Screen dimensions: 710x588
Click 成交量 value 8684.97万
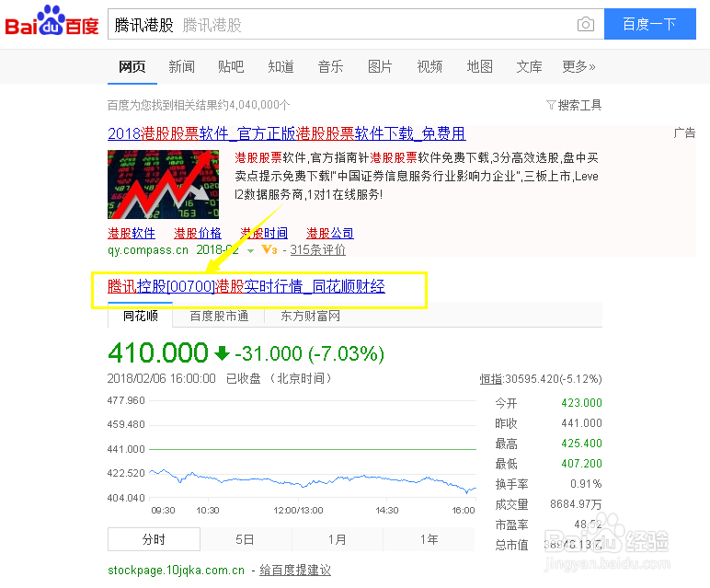[x=576, y=504]
